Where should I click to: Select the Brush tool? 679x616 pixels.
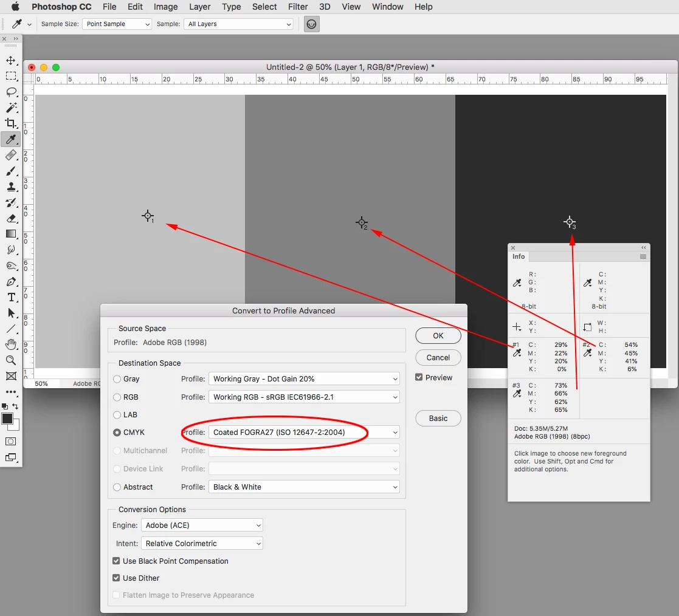point(11,171)
